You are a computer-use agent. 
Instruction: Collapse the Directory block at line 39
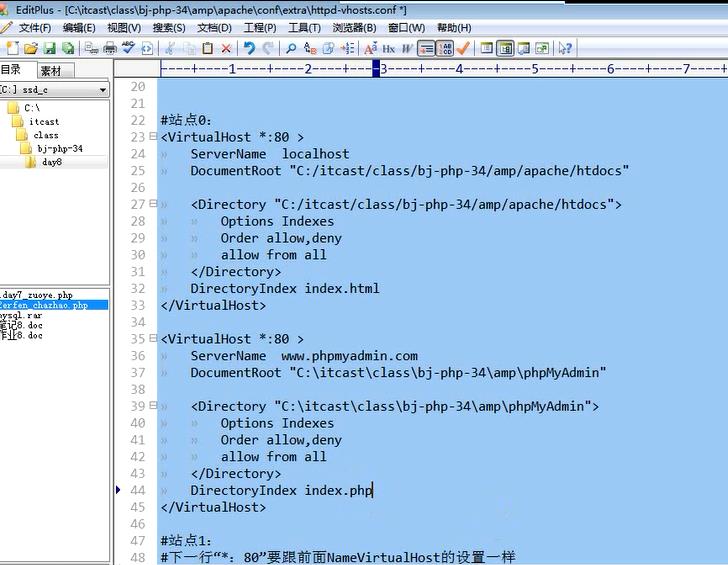[153, 405]
